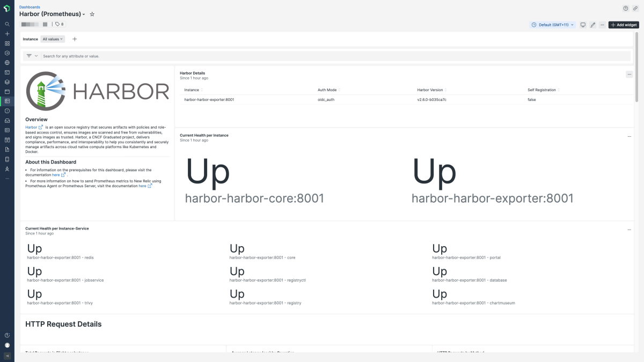
Task: Edit dashboard with the pencil icon
Action: tap(593, 25)
